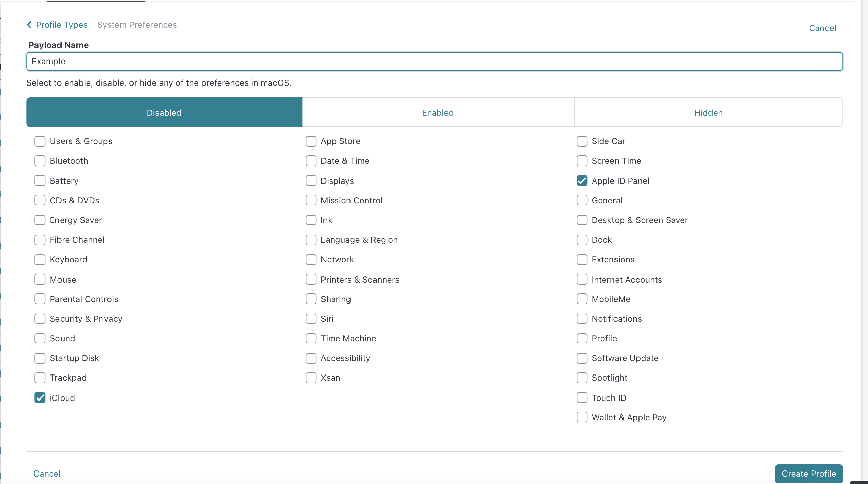868x484 pixels.
Task: Check the Language & Region checkbox
Action: [x=311, y=240]
